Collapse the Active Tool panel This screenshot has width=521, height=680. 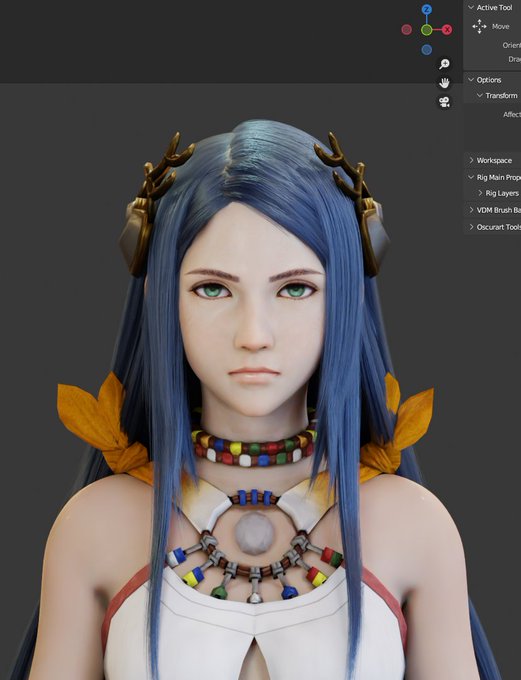click(x=471, y=7)
